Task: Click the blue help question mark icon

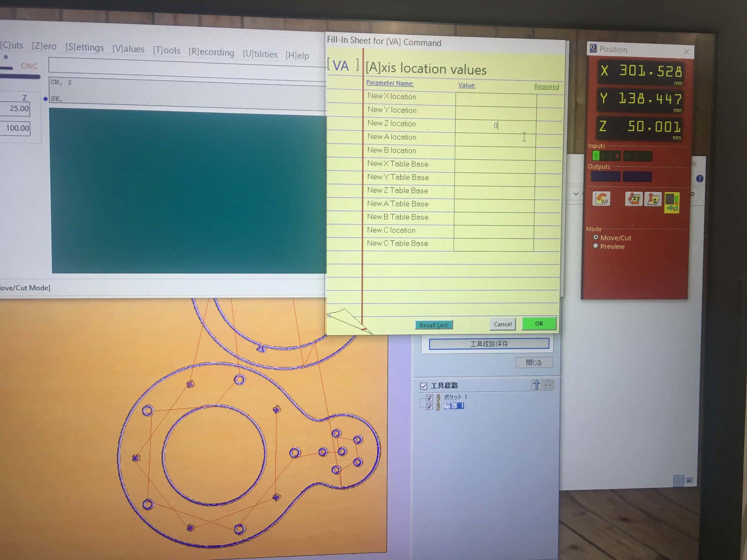Action: [x=700, y=179]
